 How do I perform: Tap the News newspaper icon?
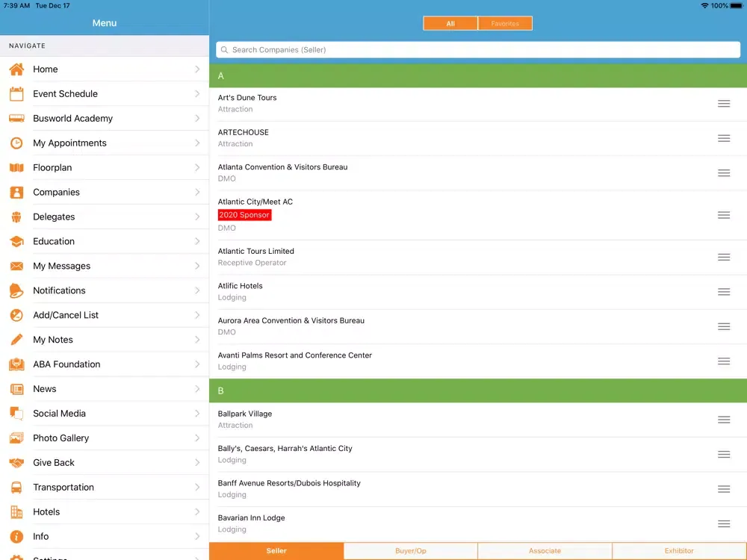point(16,389)
